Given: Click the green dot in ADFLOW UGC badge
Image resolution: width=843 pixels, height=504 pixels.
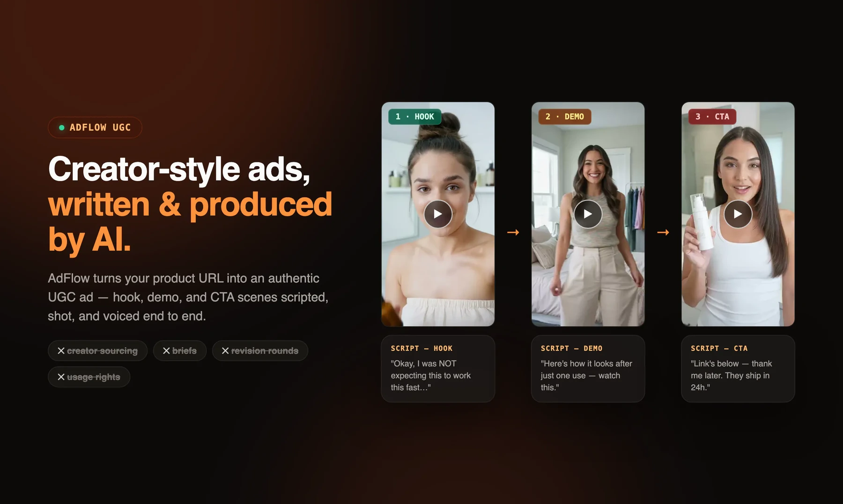Looking at the screenshot, I should pos(61,127).
